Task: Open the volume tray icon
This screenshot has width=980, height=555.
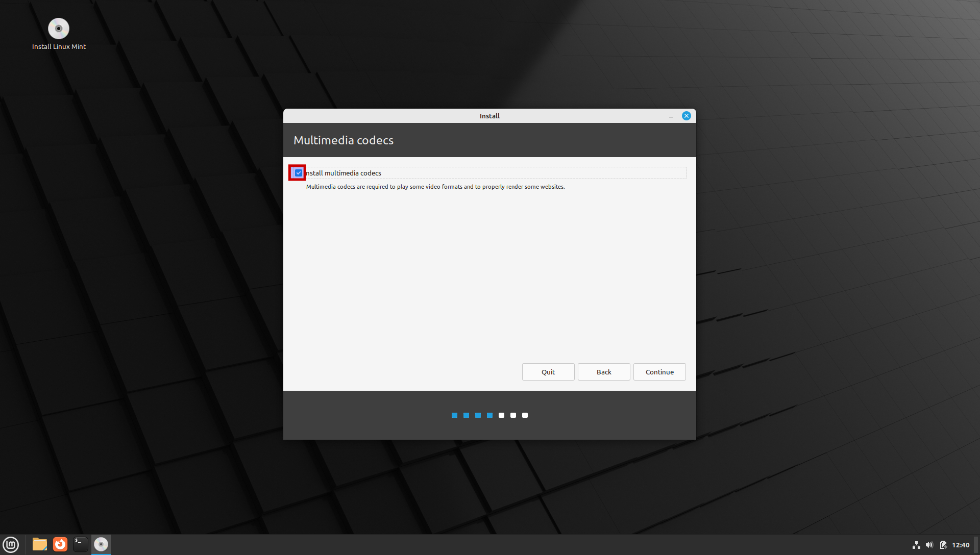Action: (x=929, y=545)
